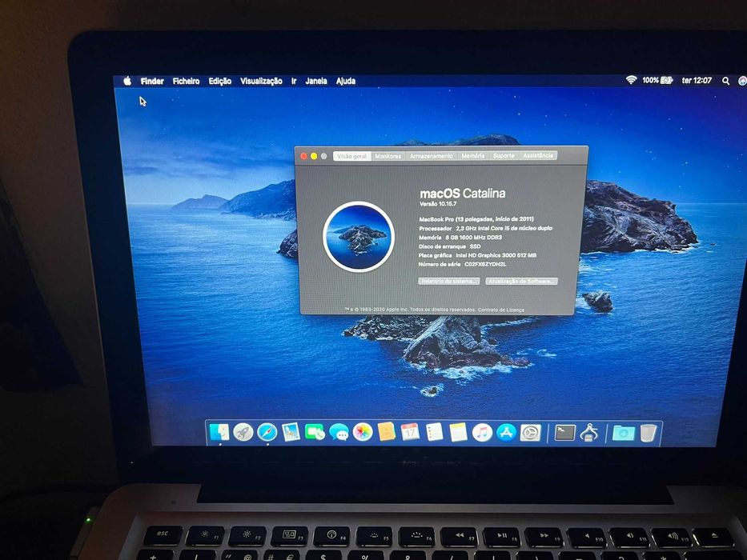This screenshot has width=747, height=560.
Task: Open the Downloads folder in Dock
Action: 624,433
